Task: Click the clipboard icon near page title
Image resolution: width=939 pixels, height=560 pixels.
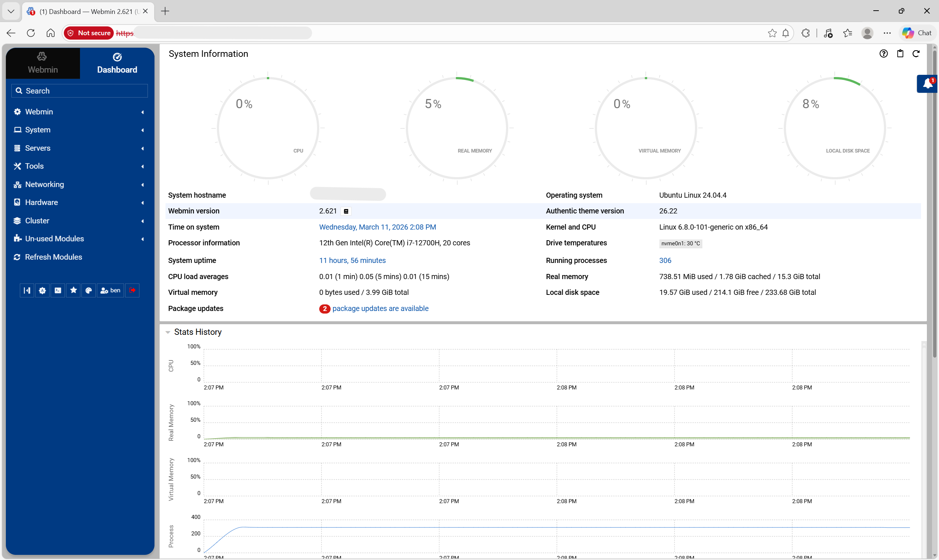Action: click(x=900, y=54)
